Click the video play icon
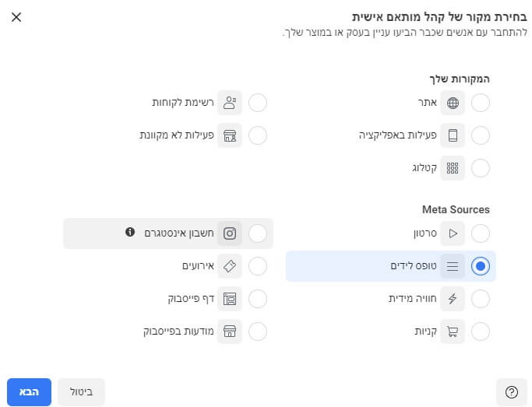Viewport: 532px width, 407px height. click(x=453, y=233)
